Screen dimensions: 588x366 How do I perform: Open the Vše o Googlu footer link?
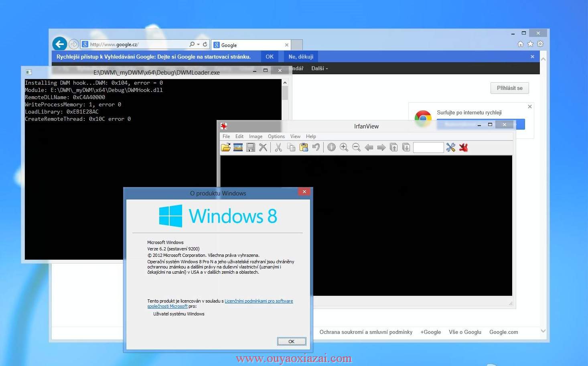(x=465, y=332)
